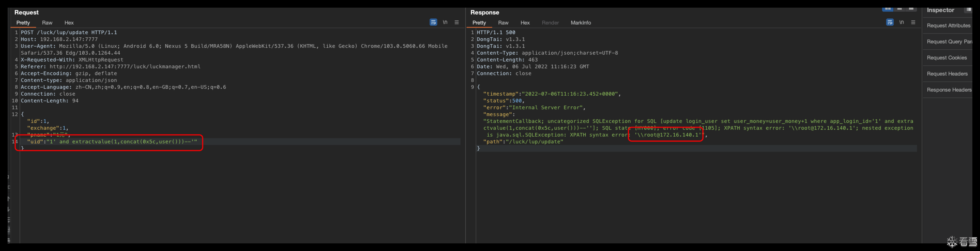980x251 pixels.
Task: Click the first DongTai: v1.3.1 header
Action: (501, 39)
